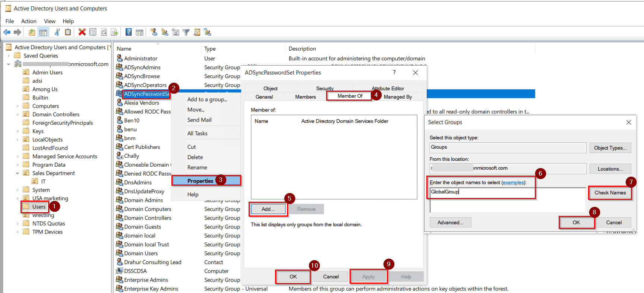Image resolution: width=644 pixels, height=293 pixels.
Task: Click the Locations... button
Action: (x=610, y=169)
